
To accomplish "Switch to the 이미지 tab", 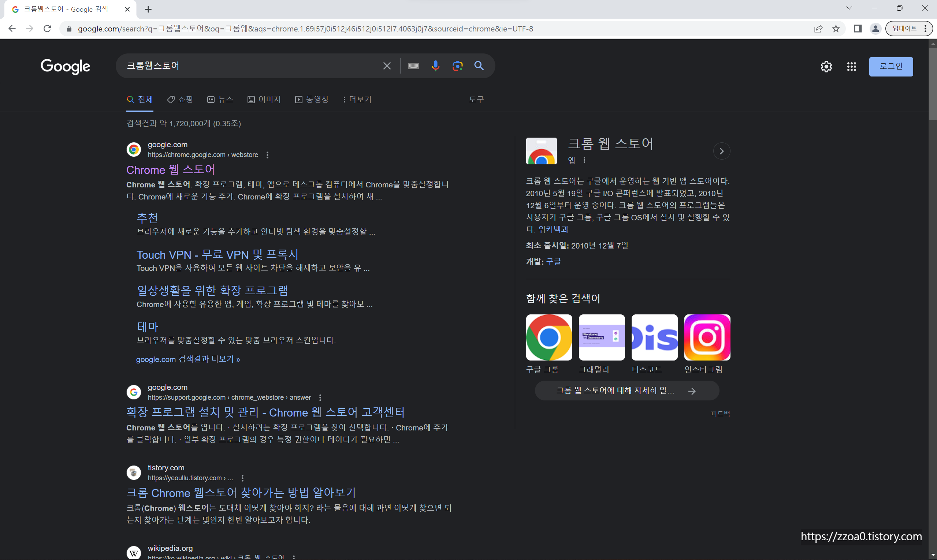I will [264, 100].
